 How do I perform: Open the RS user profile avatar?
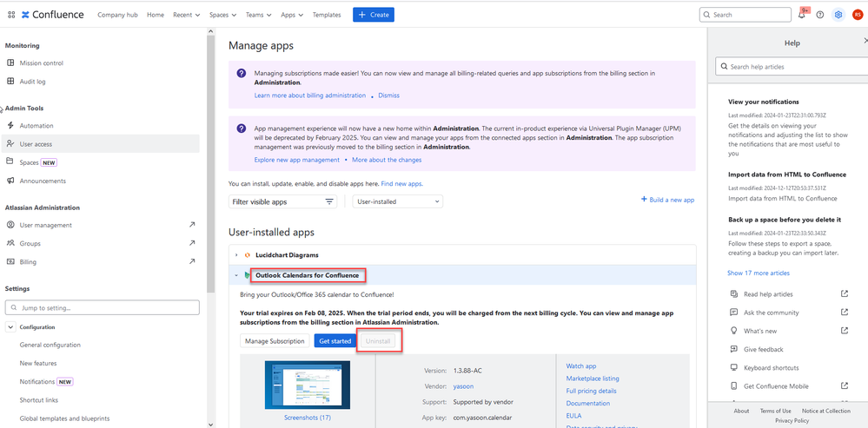857,15
